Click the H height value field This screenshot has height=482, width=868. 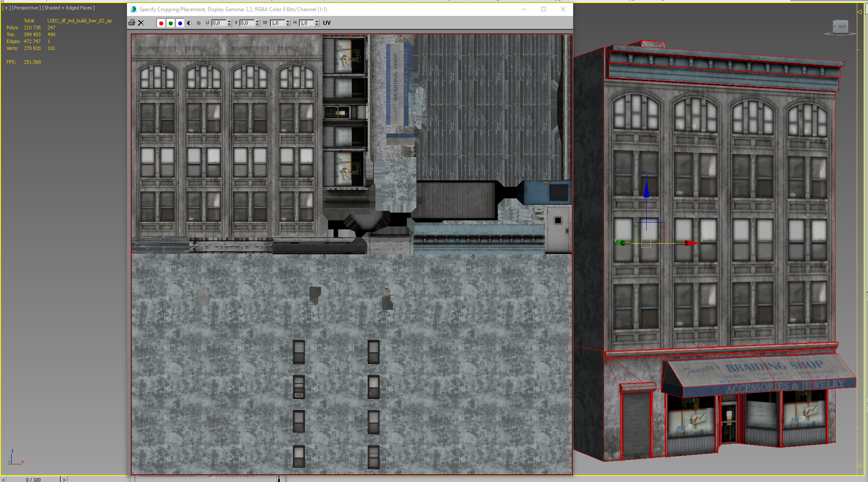coord(306,23)
